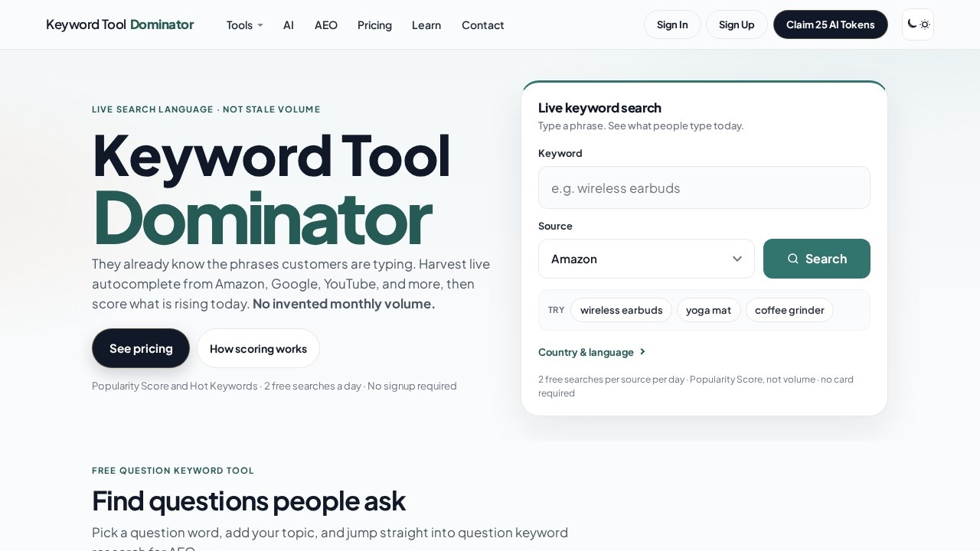Viewport: 980px width, 551px height.
Task: Claim 25 AI Tokens button
Action: 831,24
